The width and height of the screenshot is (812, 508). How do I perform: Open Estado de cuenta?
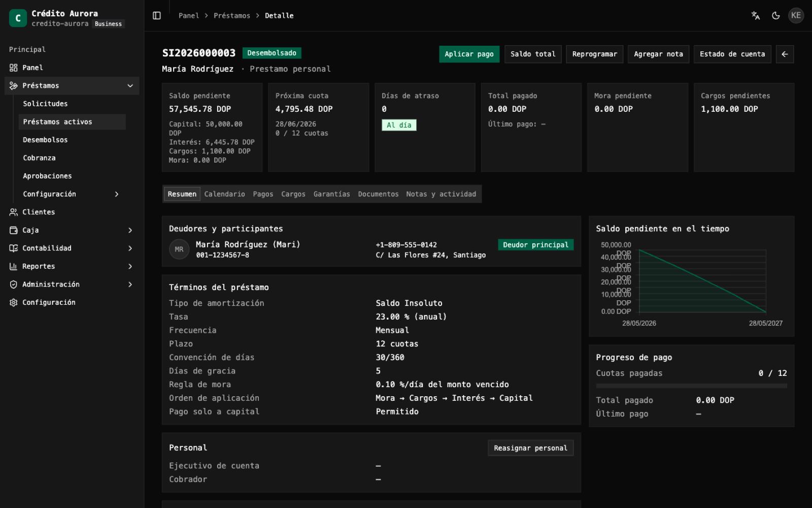(732, 54)
